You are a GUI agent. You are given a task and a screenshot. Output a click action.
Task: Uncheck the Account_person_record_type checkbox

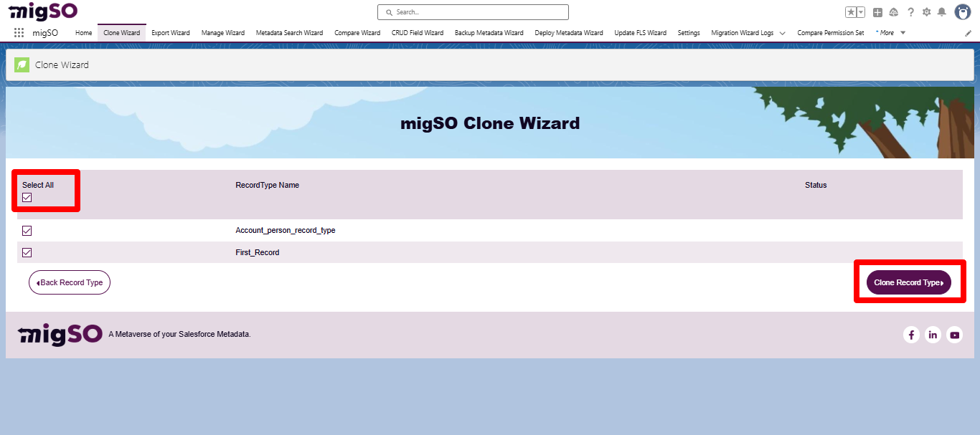[27, 231]
